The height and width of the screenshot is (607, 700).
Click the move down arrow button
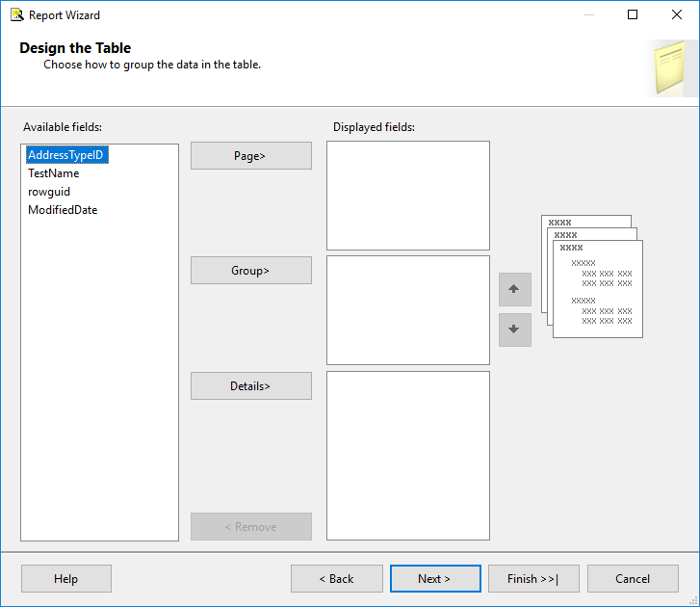point(514,330)
